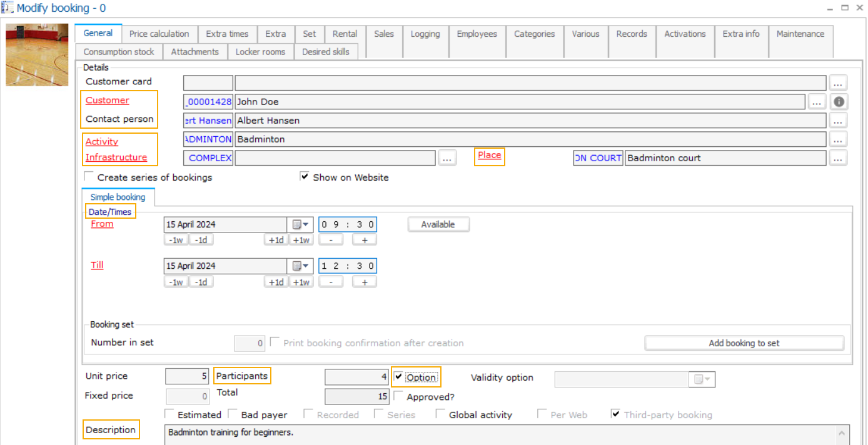Expand the Validity option date dropdown
This screenshot has width=868, height=445.
click(x=702, y=379)
